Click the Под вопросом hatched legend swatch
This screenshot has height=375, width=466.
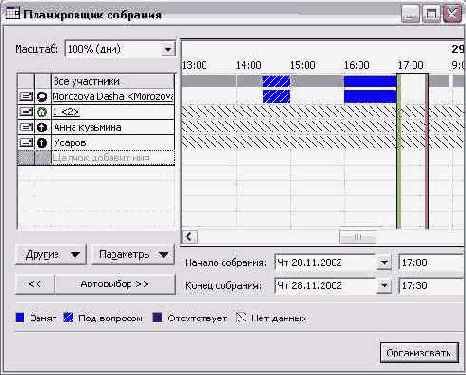[x=68, y=318]
